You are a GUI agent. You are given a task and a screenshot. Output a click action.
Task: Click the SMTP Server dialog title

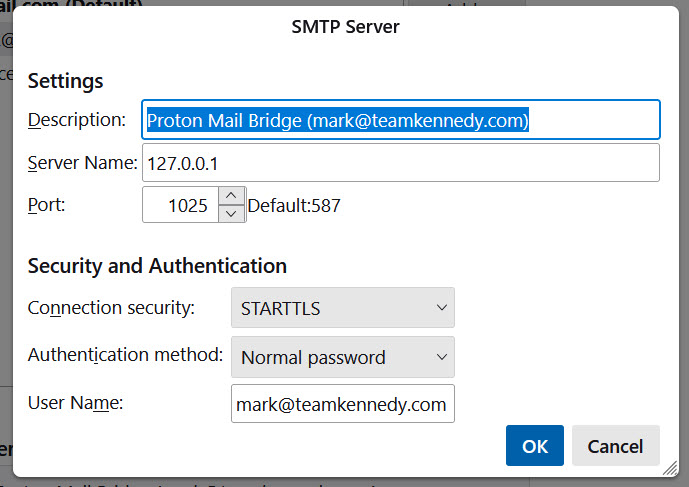click(x=345, y=27)
